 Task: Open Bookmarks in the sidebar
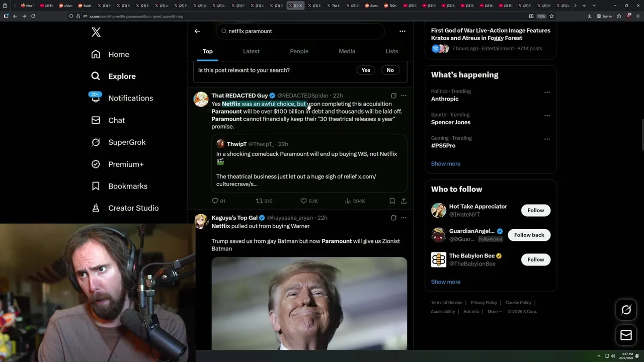(119, 186)
